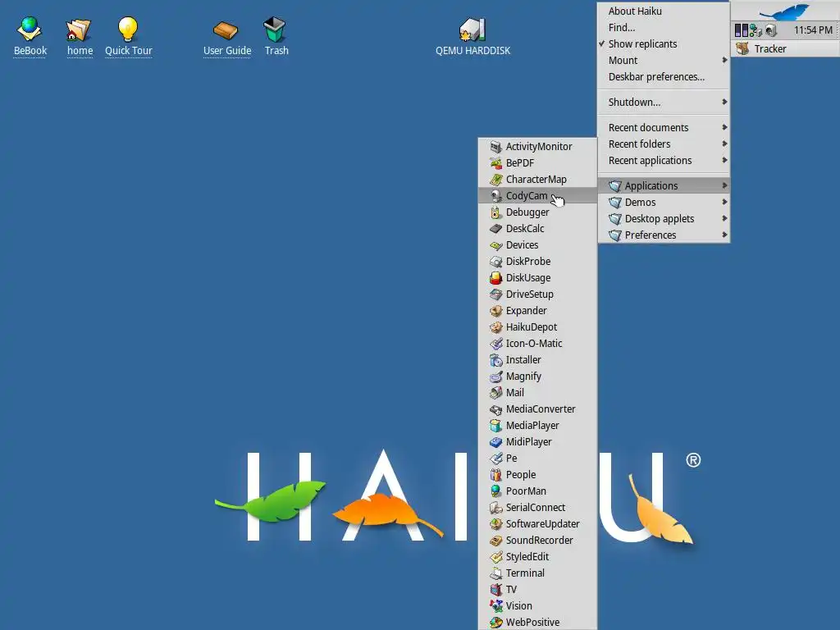This screenshot has height=630, width=840.
Task: Open Terminal from the Applications menu
Action: (x=537, y=573)
